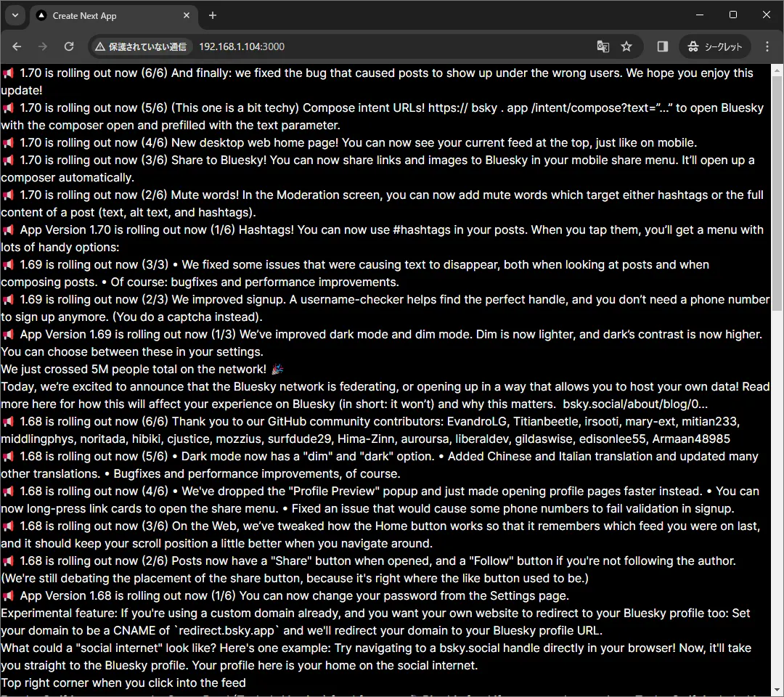Open the translate page icon

603,46
